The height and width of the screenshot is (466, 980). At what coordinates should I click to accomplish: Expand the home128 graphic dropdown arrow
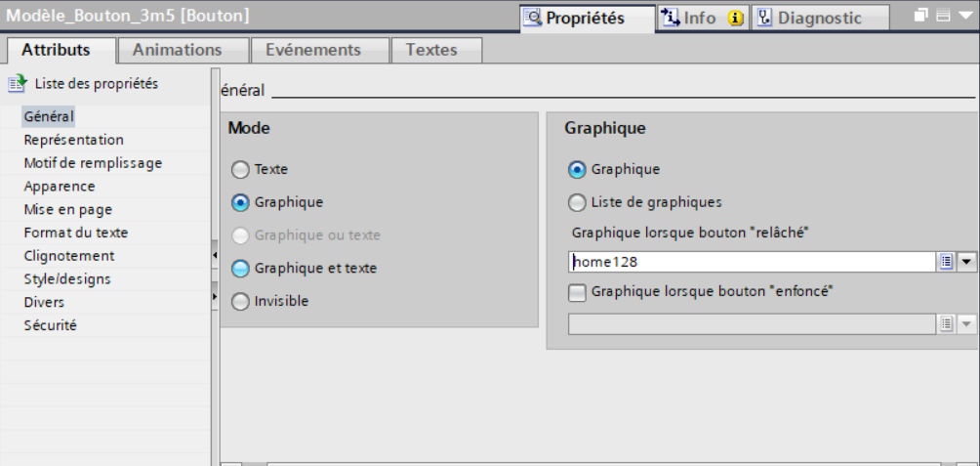pyautogui.click(x=966, y=262)
